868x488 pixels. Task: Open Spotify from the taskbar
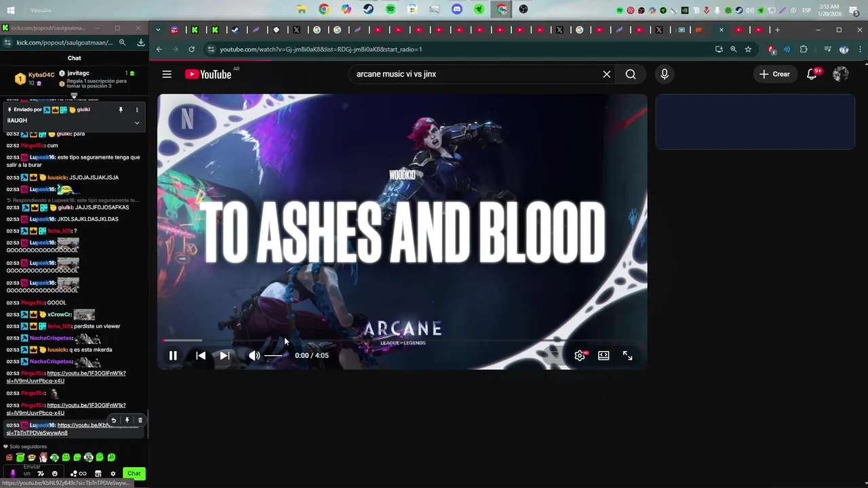coord(391,9)
